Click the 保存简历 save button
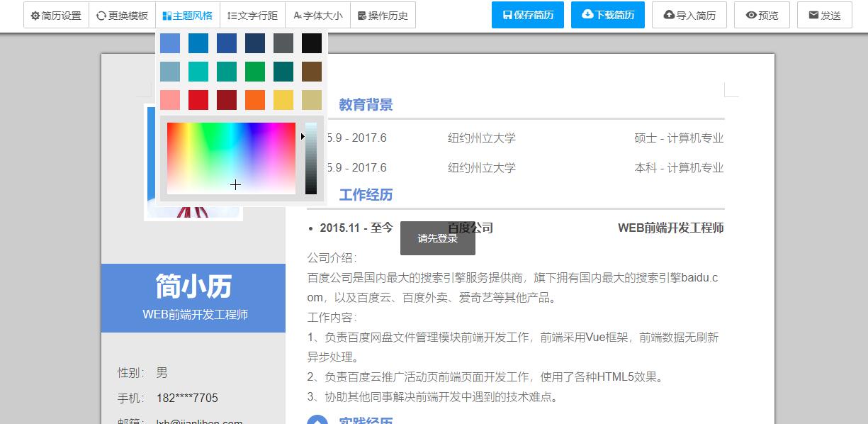This screenshot has width=868, height=424. coord(527,14)
